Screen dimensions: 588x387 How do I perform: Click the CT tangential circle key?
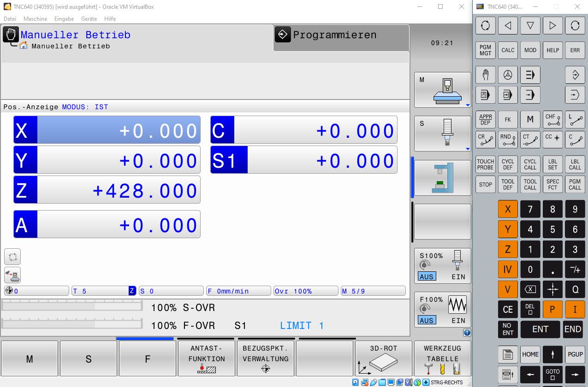[530, 140]
